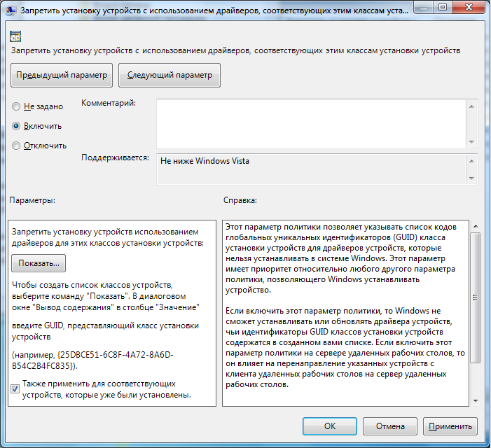The width and height of the screenshot is (491, 448).
Task: Click "Поддерживается" box scroll down arrow
Action: pyautogui.click(x=471, y=178)
